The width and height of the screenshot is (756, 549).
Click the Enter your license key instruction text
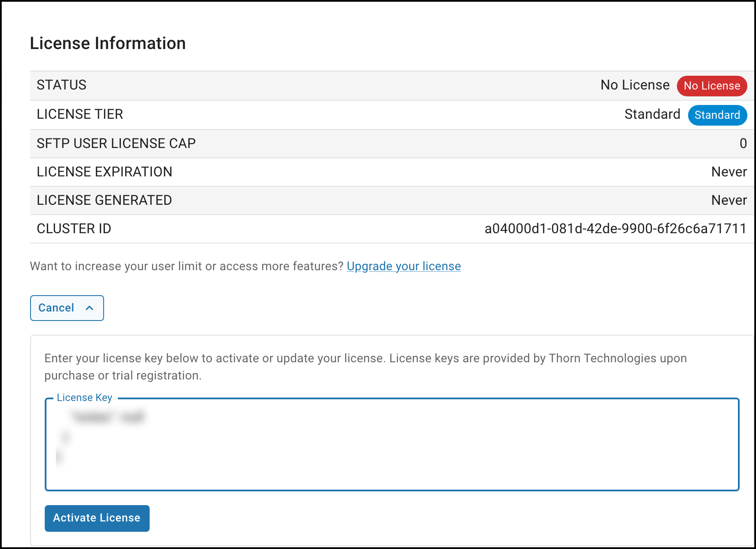tap(366, 367)
